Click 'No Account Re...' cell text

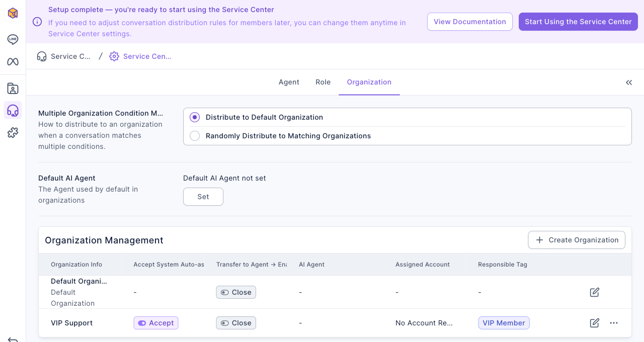pyautogui.click(x=424, y=323)
